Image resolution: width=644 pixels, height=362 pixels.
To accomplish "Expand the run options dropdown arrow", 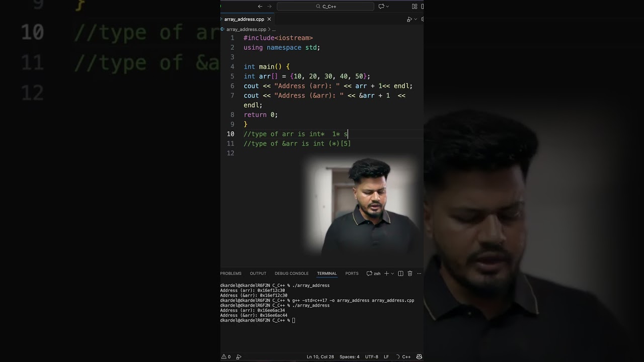I will pyautogui.click(x=416, y=19).
